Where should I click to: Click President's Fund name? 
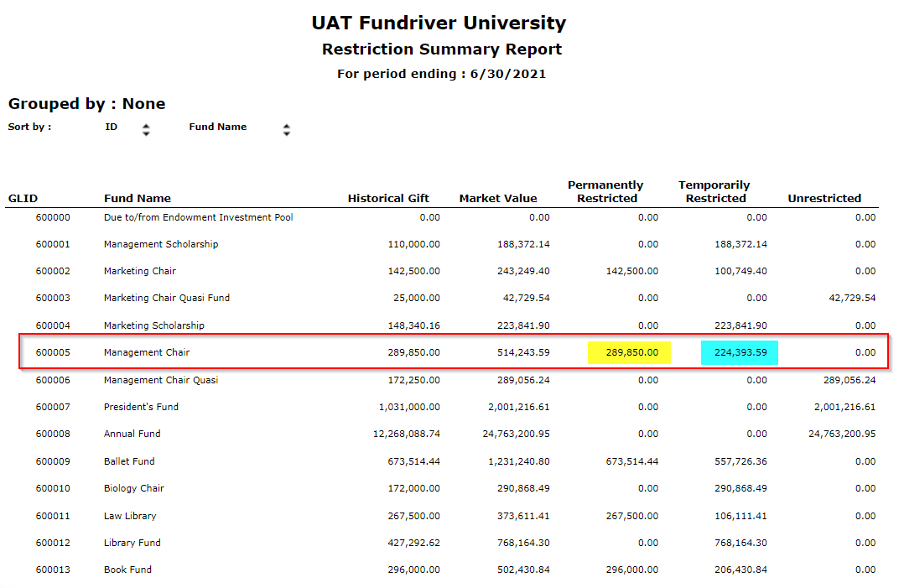pos(141,407)
